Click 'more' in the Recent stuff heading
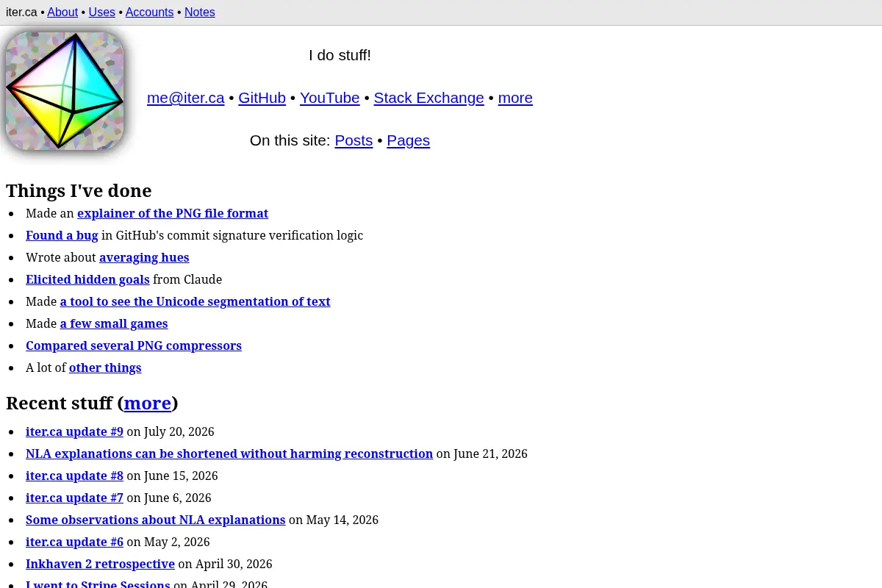The width and height of the screenshot is (882, 588). click(147, 403)
